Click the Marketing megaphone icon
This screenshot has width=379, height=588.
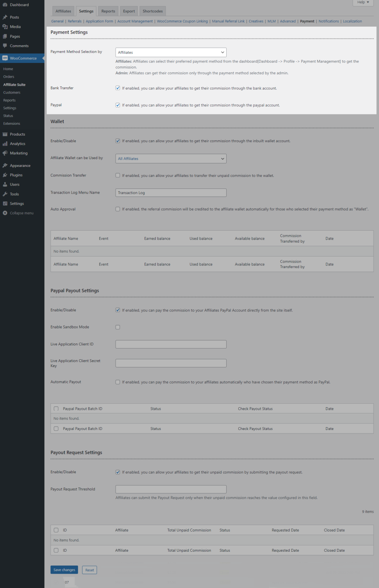click(x=5, y=153)
